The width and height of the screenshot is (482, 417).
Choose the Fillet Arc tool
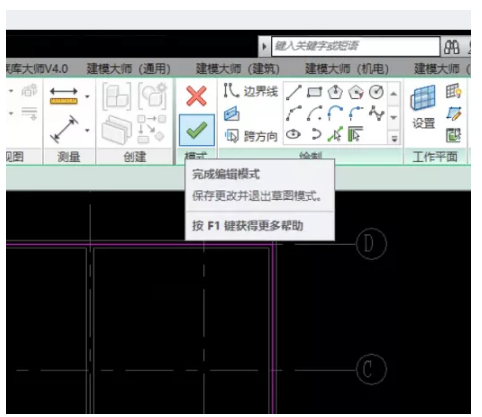tap(356, 113)
